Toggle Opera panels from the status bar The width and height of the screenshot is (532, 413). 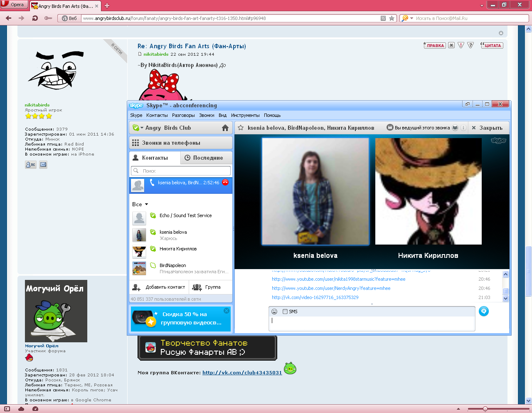tap(7, 409)
